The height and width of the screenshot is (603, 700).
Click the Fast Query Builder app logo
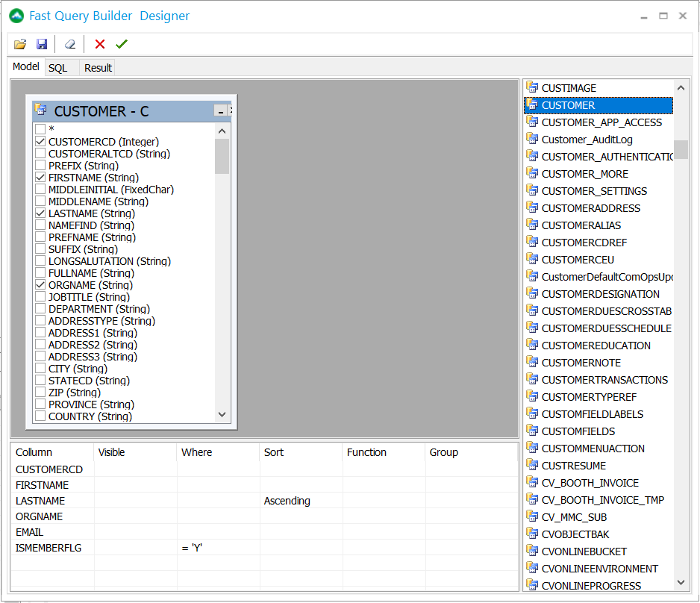click(16, 16)
